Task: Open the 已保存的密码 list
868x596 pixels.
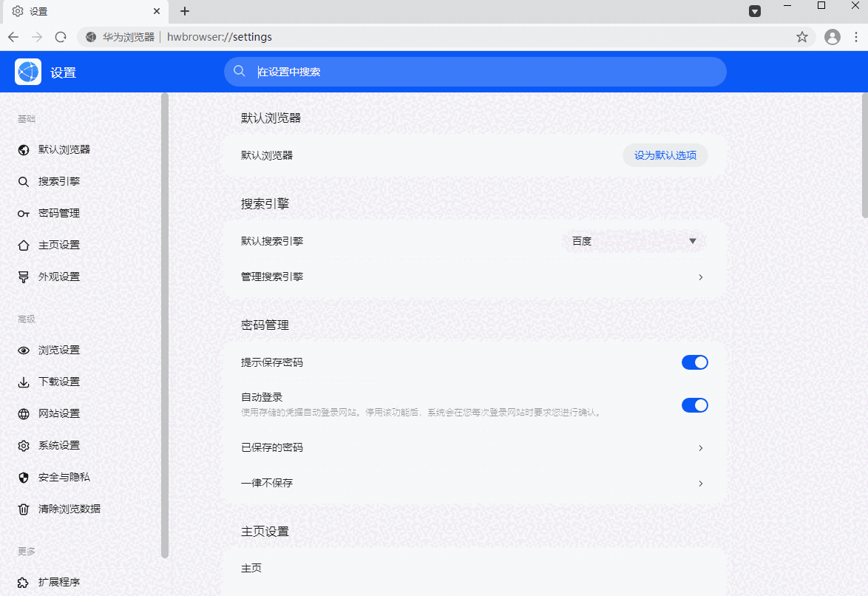Action: point(699,448)
